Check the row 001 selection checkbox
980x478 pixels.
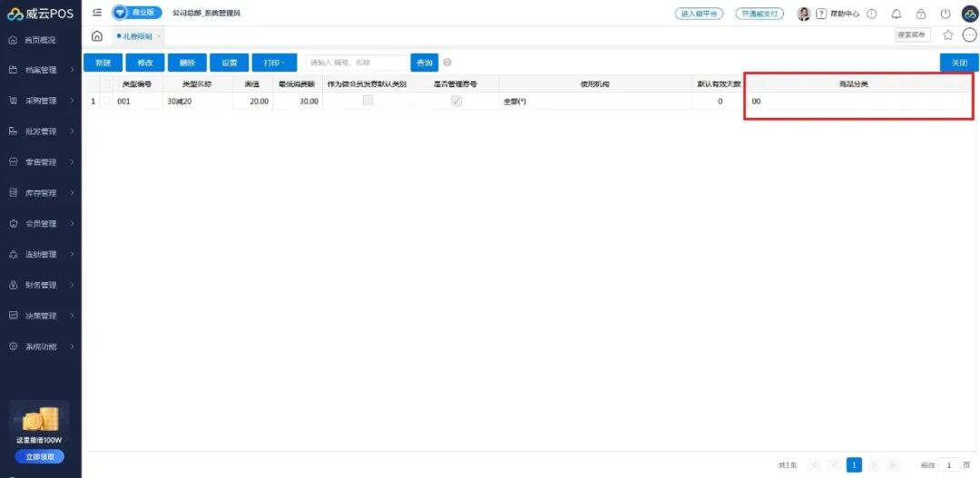(x=107, y=101)
